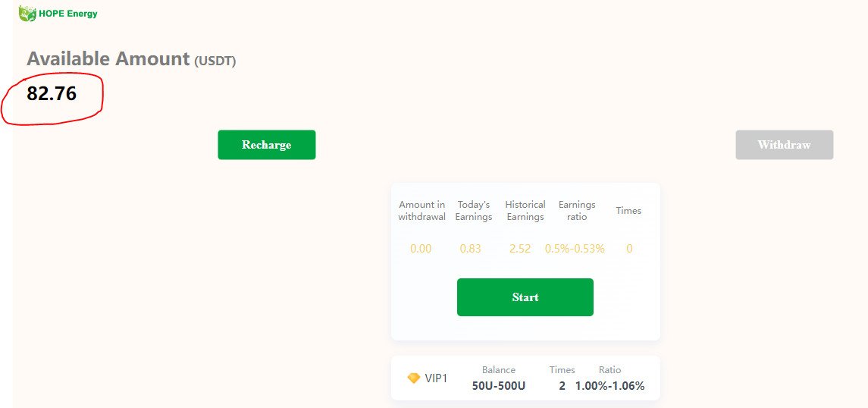Screen dimensions: 868x408
Task: Click the 0.00 amount in withdrawal value
Action: 421,249
